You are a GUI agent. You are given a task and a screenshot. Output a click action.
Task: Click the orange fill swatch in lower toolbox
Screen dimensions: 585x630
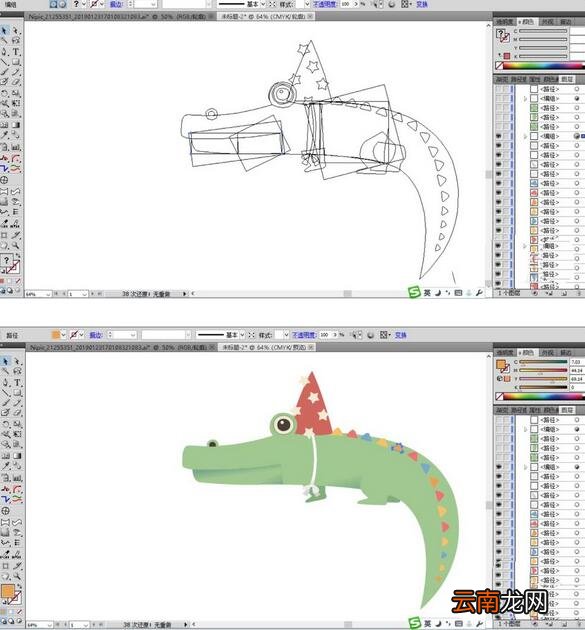(7, 591)
